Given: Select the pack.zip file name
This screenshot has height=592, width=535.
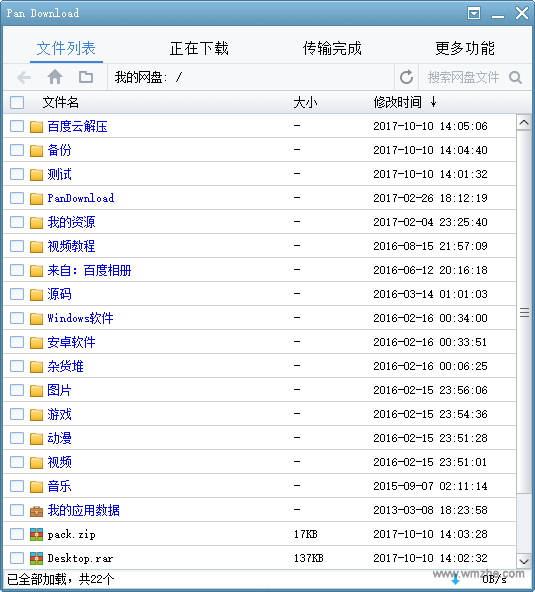Looking at the screenshot, I should coord(72,535).
